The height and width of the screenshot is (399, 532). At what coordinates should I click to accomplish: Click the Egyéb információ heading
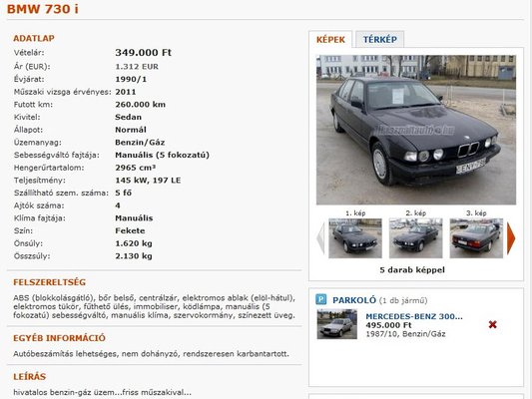pos(59,338)
